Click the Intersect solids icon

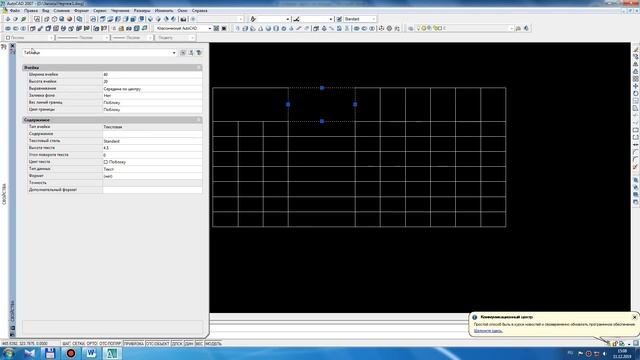coord(372,29)
